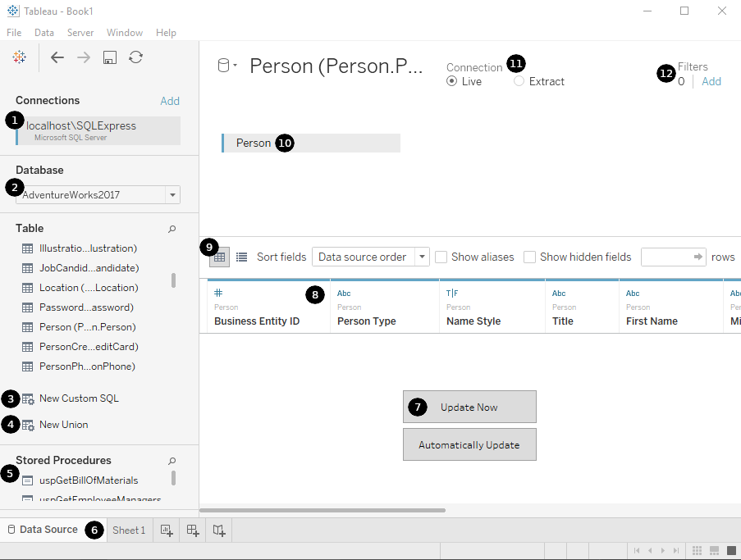Click the show tabs icon in status bar
This screenshot has width=741, height=560.
pyautogui.click(x=731, y=550)
